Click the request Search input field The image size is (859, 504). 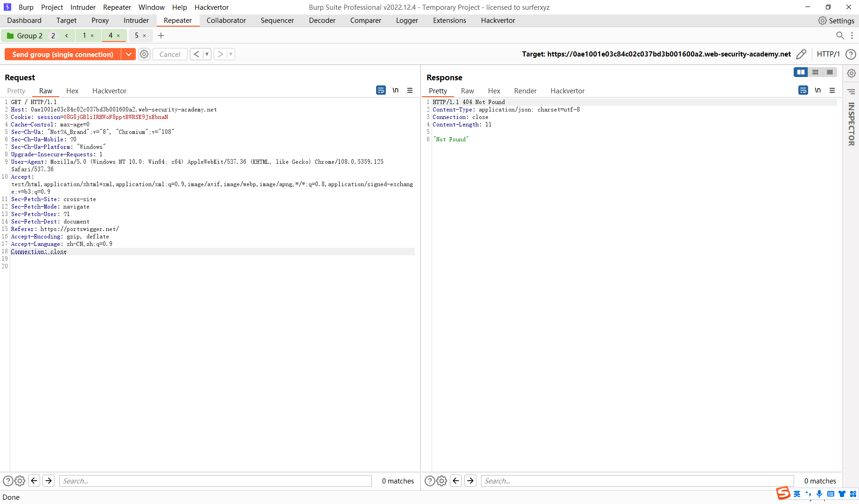[x=216, y=481]
